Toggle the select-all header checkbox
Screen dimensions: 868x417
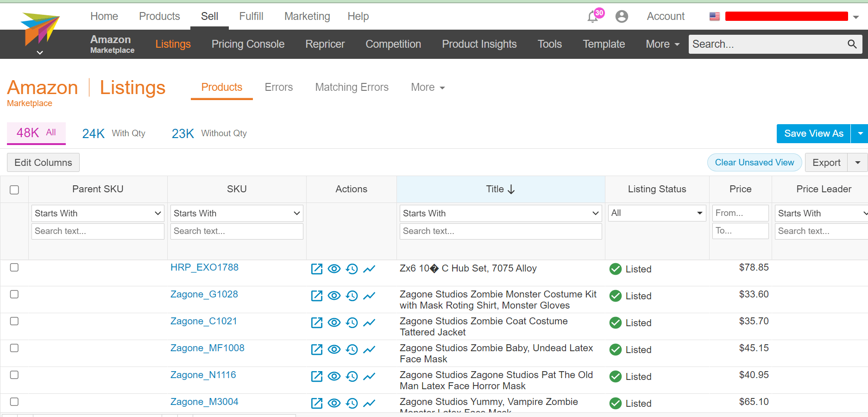[x=14, y=190]
